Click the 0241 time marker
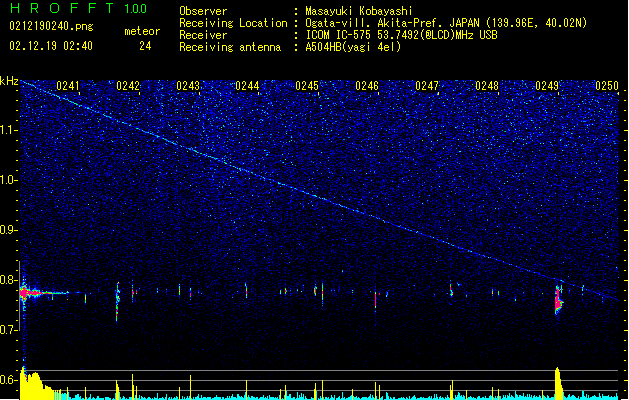The height and width of the screenshot is (400, 629). pos(68,85)
